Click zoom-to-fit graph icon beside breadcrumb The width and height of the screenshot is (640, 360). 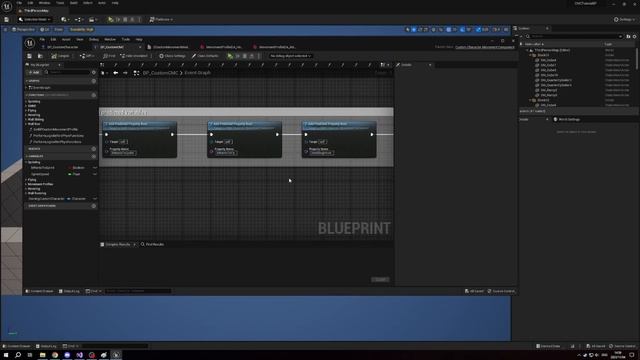point(136,73)
